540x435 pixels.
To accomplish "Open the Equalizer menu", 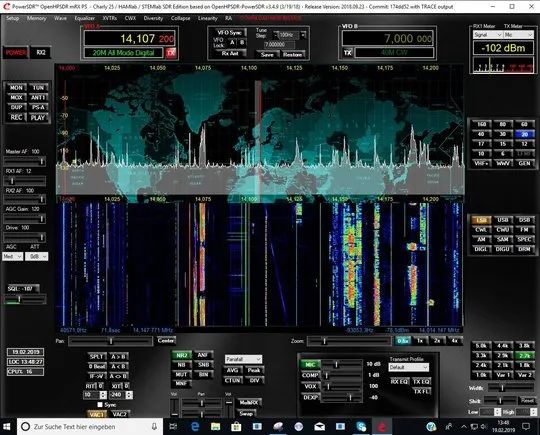I will 84,18.
